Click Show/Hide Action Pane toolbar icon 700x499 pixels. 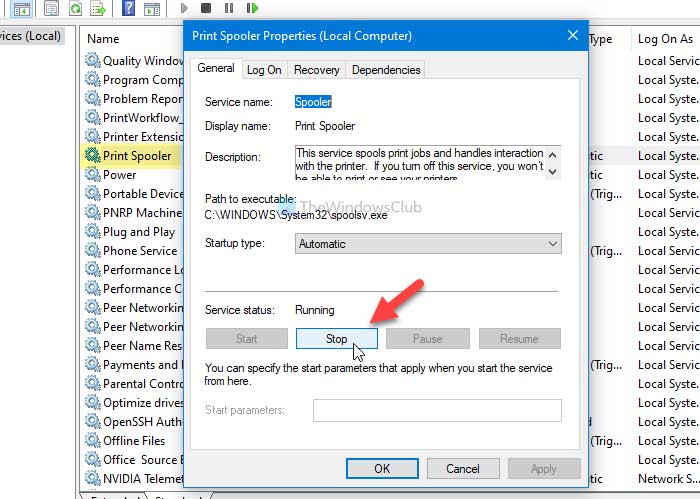[152, 8]
